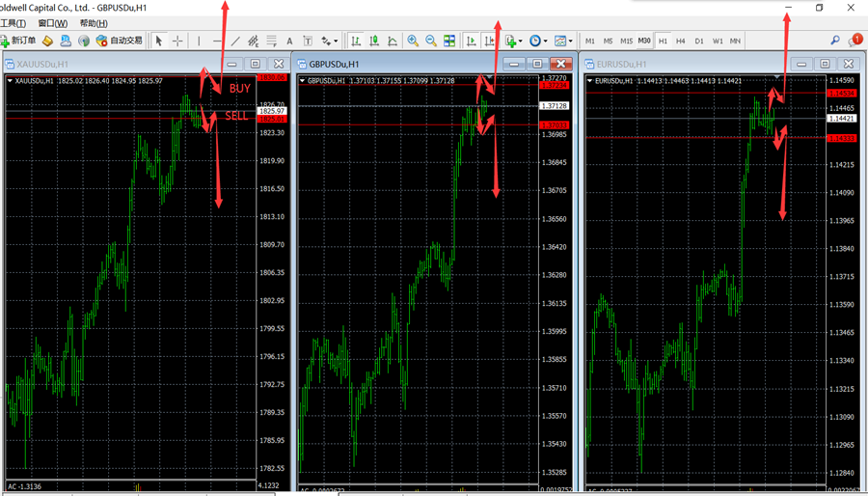Open the Window (窗口) menu
868x496 pixels.
[52, 23]
